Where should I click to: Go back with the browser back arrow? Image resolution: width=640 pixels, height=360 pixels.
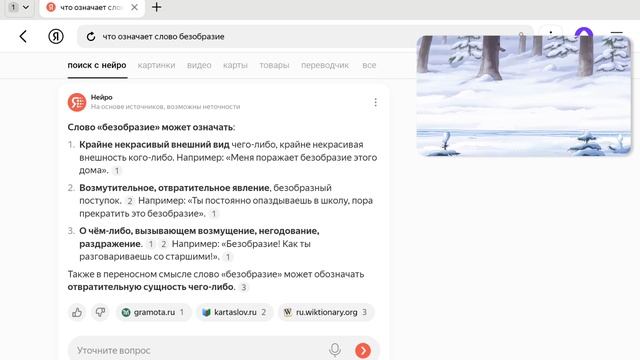tap(23, 36)
